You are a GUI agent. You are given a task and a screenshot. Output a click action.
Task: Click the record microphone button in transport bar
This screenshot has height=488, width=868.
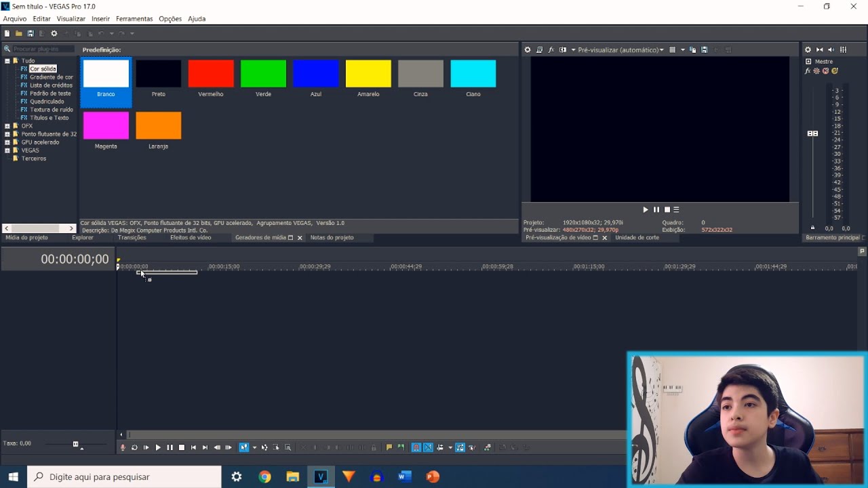click(123, 447)
